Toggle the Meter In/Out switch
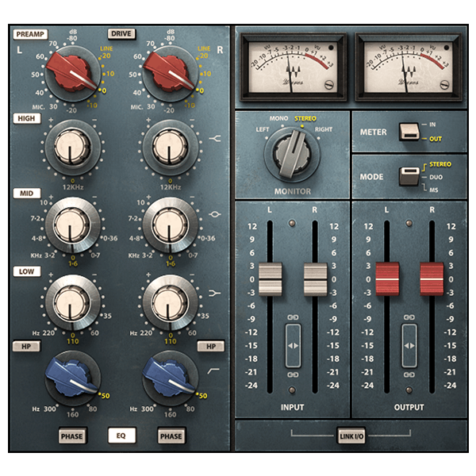Image resolution: width=476 pixels, height=476 pixels. [x=409, y=132]
